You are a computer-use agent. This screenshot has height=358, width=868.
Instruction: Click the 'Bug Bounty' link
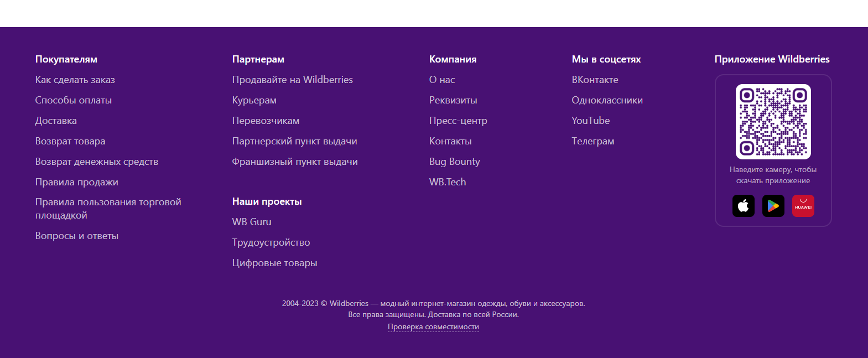(454, 162)
